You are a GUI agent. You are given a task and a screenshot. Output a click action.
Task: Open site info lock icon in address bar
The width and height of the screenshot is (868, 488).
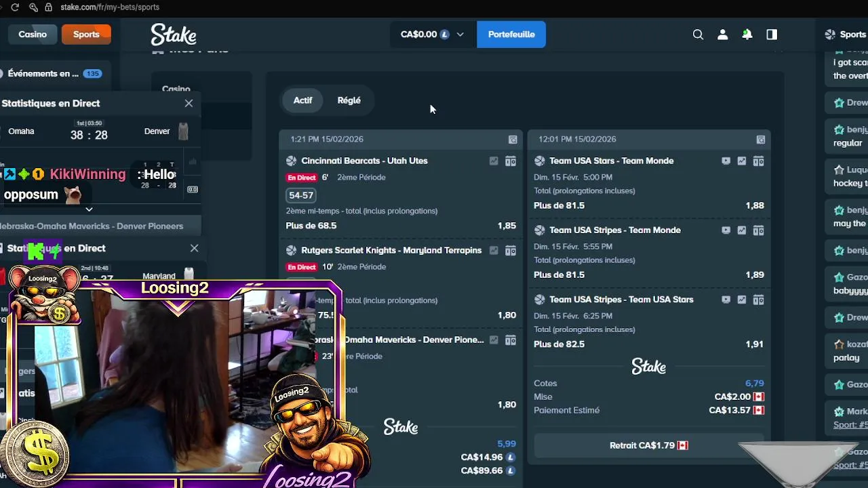(48, 7)
